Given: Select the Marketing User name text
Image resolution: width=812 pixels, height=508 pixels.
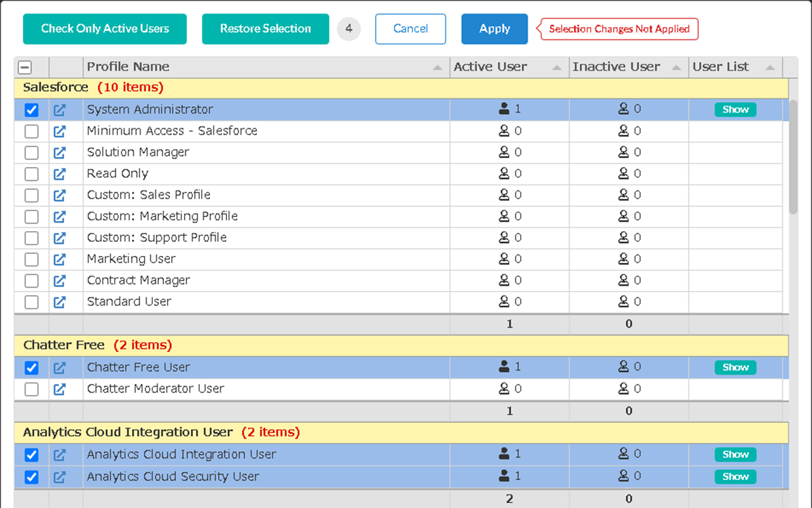Looking at the screenshot, I should tap(131, 258).
